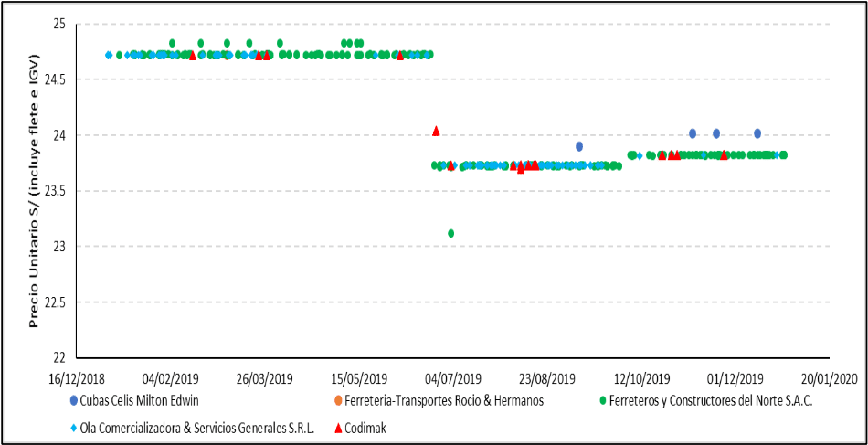
Task: Click the Codimak legend label
Action: pos(366,427)
